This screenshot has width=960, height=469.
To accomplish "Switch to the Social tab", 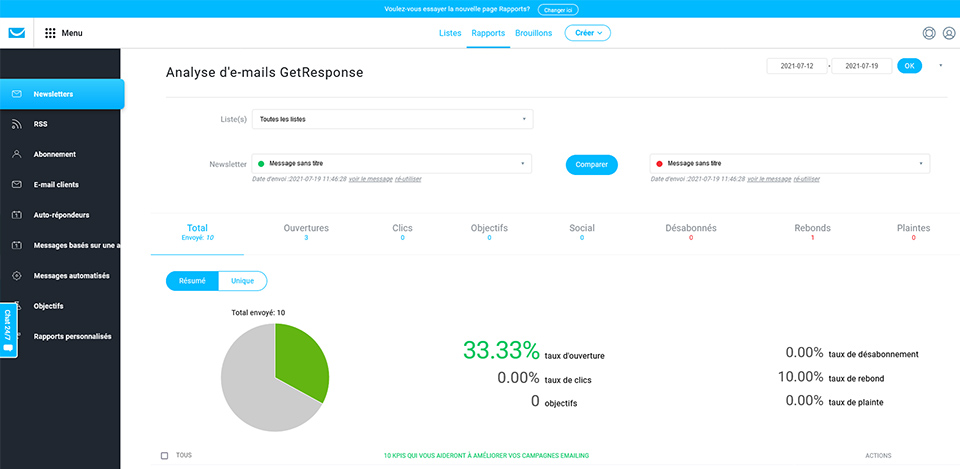I will (x=582, y=231).
